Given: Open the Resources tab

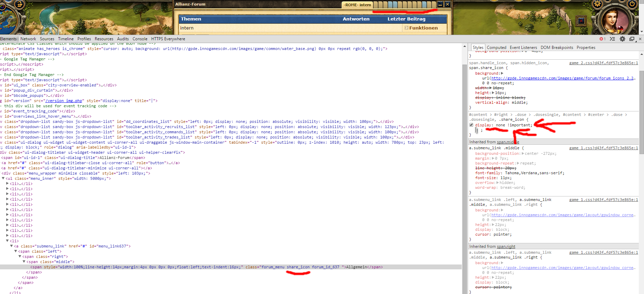Looking at the screenshot, I should 104,39.
